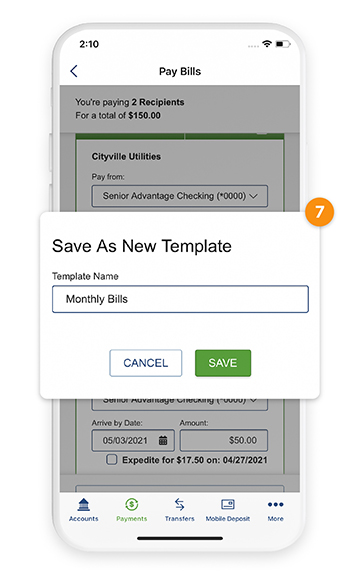Tap the back arrow on Pay Bills
360x576 pixels.
click(x=74, y=71)
